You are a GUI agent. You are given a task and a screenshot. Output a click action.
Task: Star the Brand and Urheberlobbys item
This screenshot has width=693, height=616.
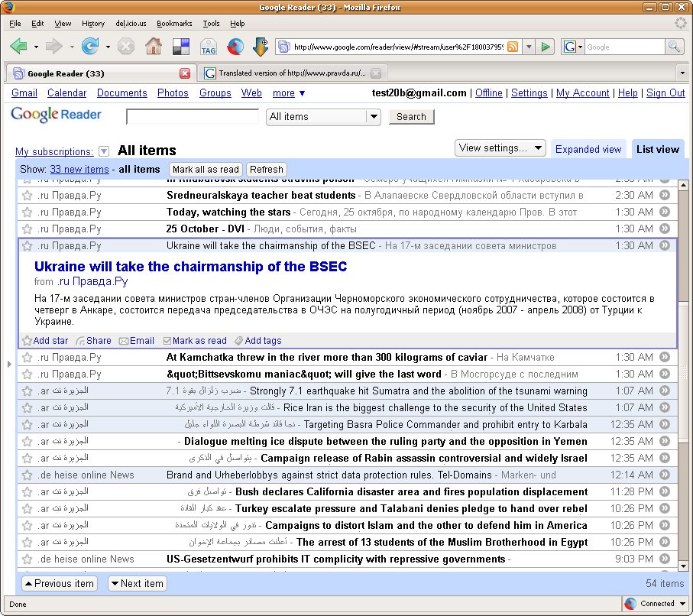[27, 475]
